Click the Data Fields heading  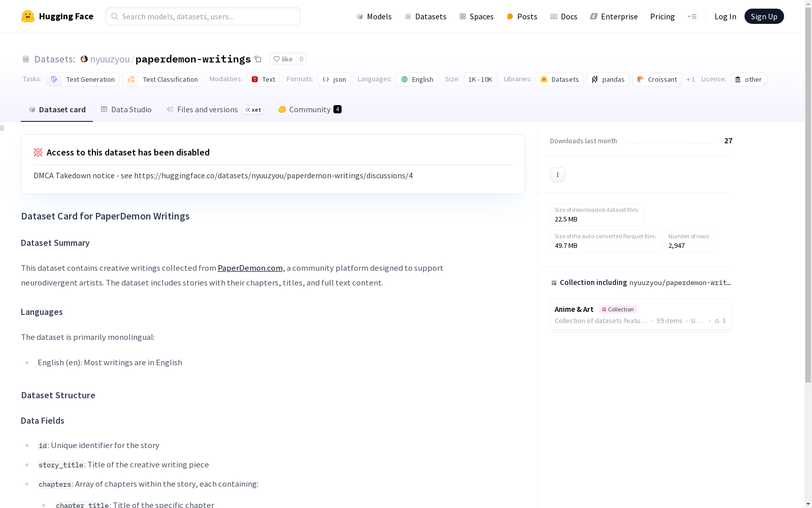(43, 421)
